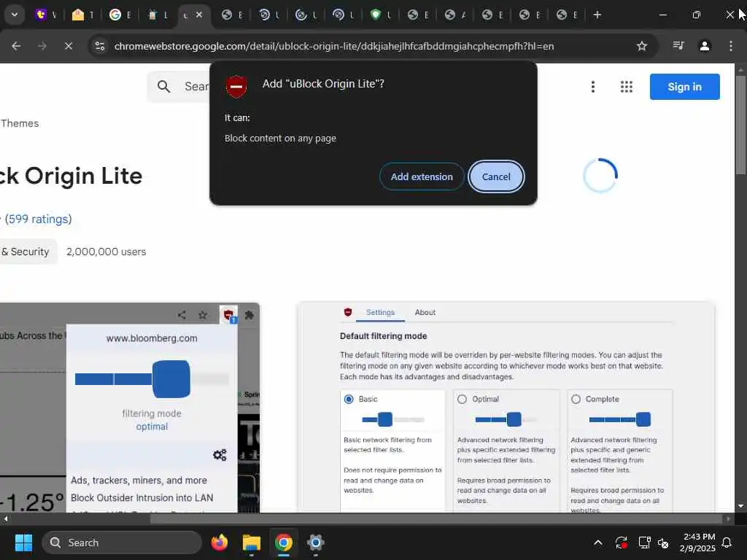Click the right arrow of the horizontal scrollbar
This screenshot has width=747, height=560.
(x=729, y=518)
